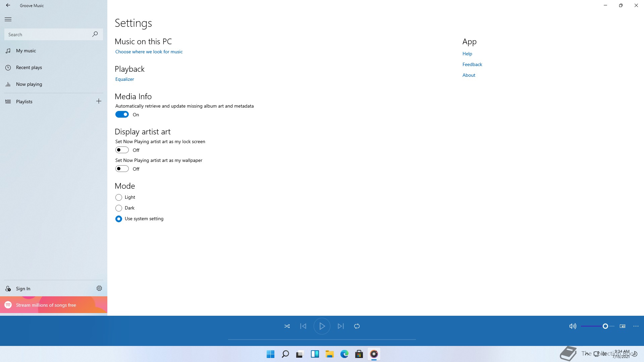Turn off automatic album art metadata toggle

122,115
